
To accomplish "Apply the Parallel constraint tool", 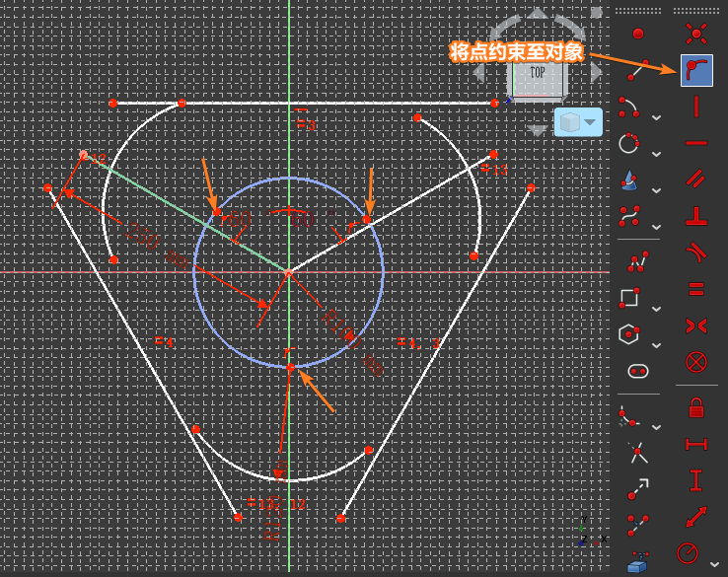I will point(696,179).
